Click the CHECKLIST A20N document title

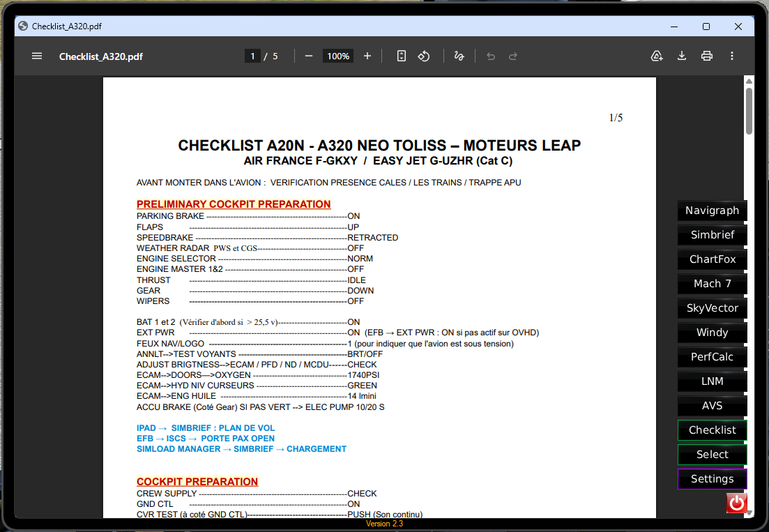[379, 146]
